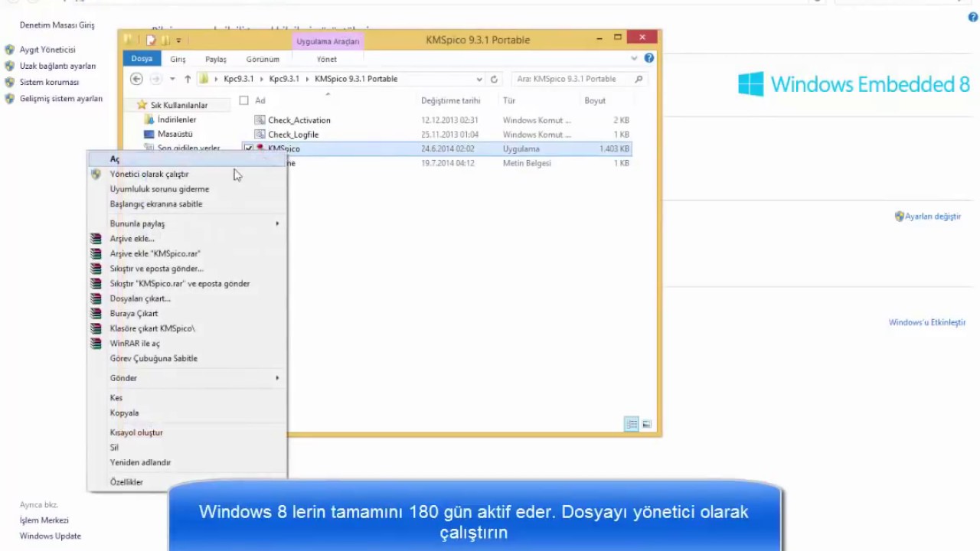Viewport: 980px width, 551px height.
Task: Open recent locations dropdown arrow
Action: point(172,79)
